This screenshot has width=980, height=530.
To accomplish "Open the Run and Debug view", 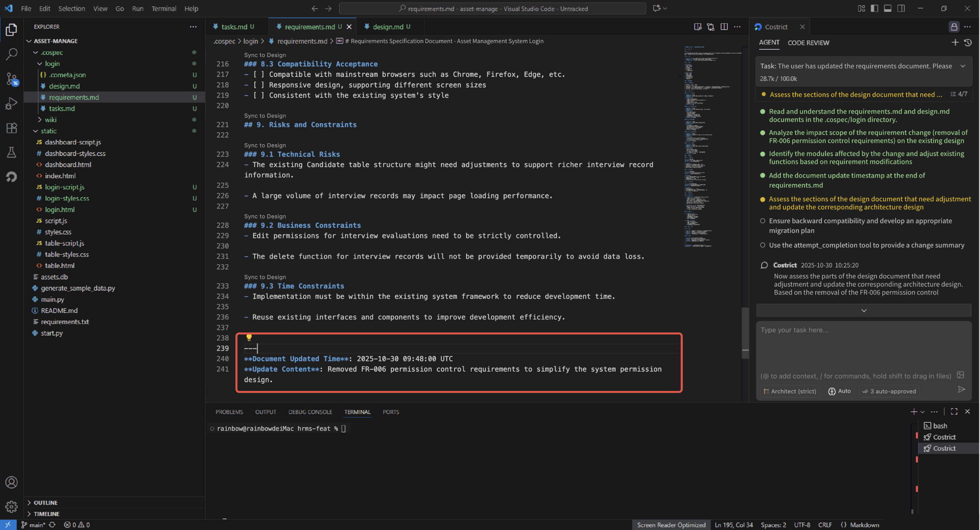I will [11, 103].
